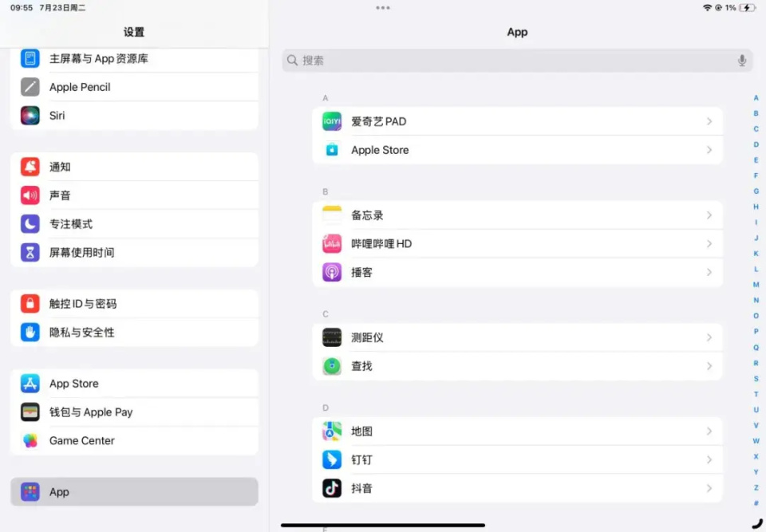
Task: Select Game Center label in sidebar
Action: click(x=81, y=440)
